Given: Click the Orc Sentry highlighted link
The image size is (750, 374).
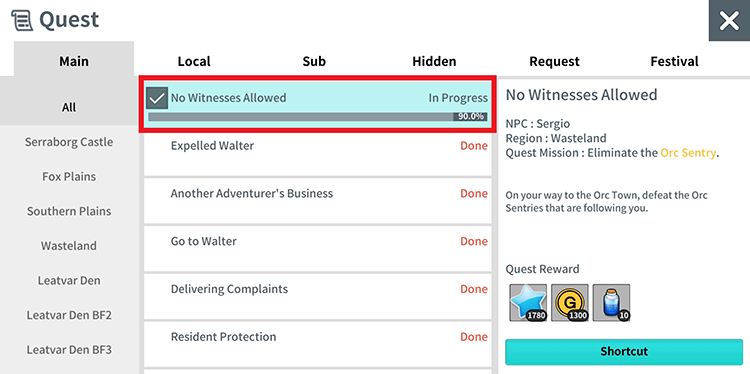Looking at the screenshot, I should (x=688, y=153).
